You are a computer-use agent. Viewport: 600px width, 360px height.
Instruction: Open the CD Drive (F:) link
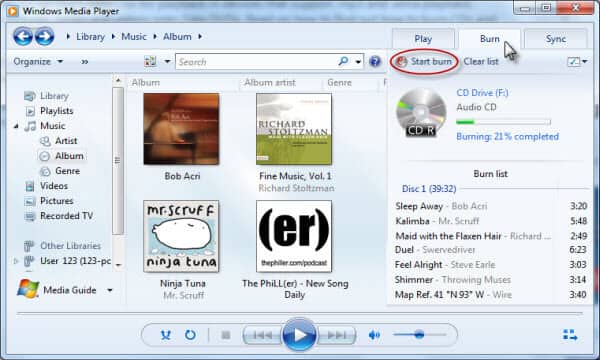483,93
